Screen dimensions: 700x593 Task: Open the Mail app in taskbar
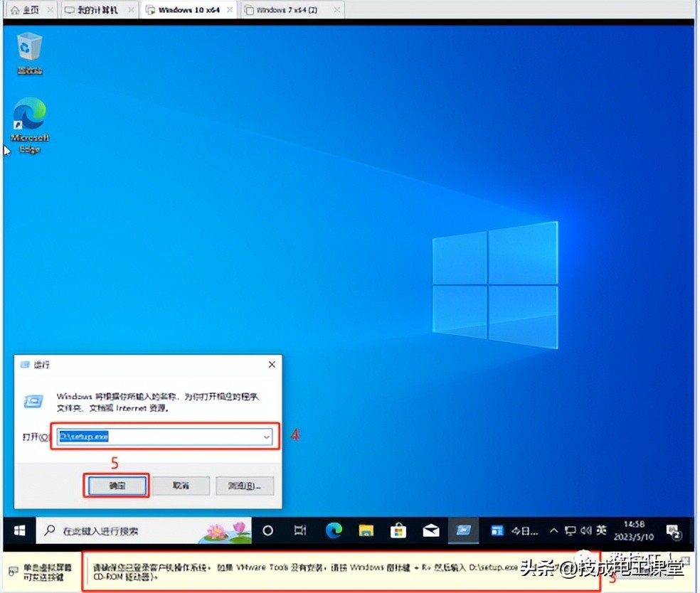click(x=430, y=530)
